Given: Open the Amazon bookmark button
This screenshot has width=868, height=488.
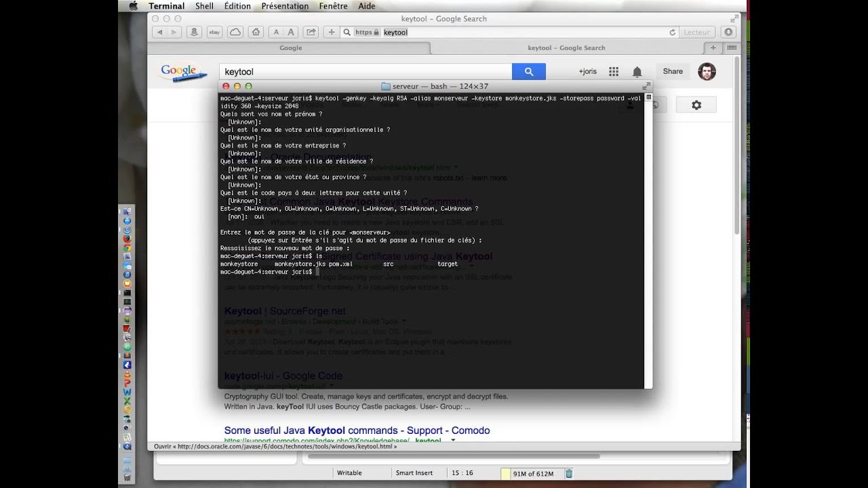Looking at the screenshot, I should coord(195,32).
